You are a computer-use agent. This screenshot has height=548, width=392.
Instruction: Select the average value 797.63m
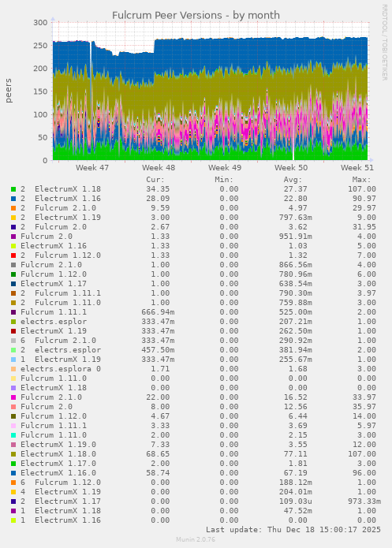click(x=296, y=218)
